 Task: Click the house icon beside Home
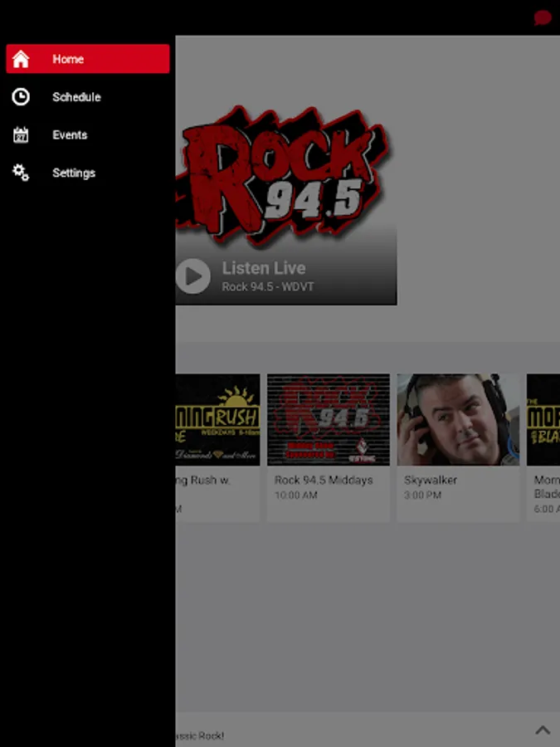point(21,59)
